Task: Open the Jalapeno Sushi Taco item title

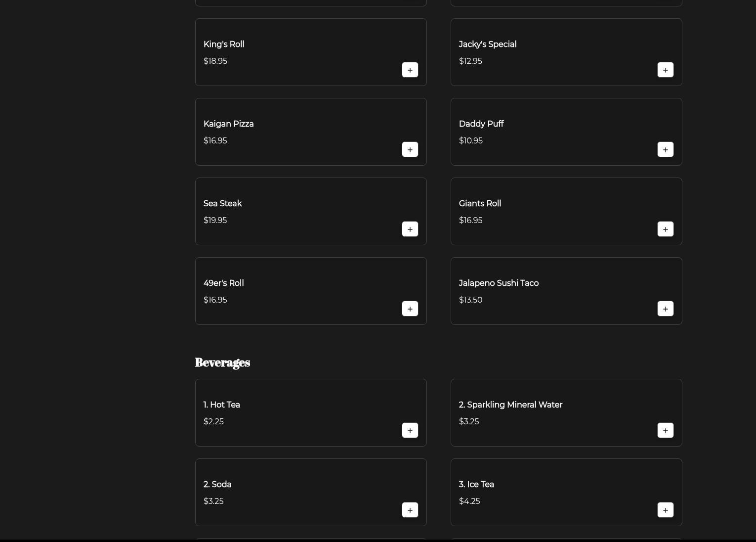Action: [499, 283]
